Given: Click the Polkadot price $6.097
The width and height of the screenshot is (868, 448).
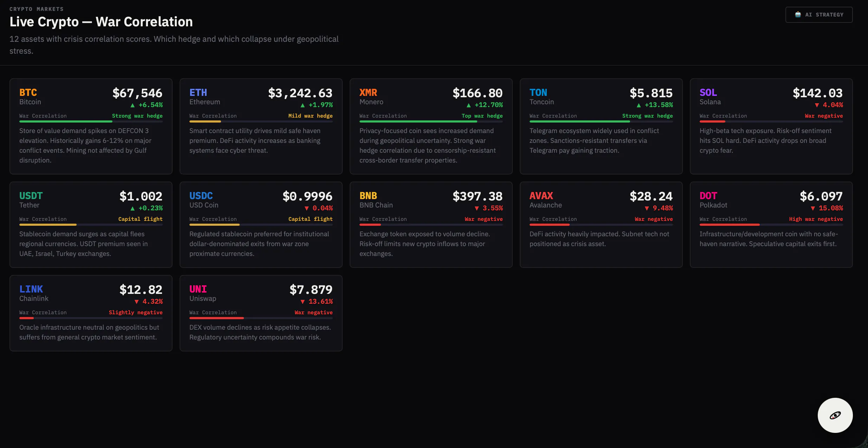Looking at the screenshot, I should tap(821, 196).
